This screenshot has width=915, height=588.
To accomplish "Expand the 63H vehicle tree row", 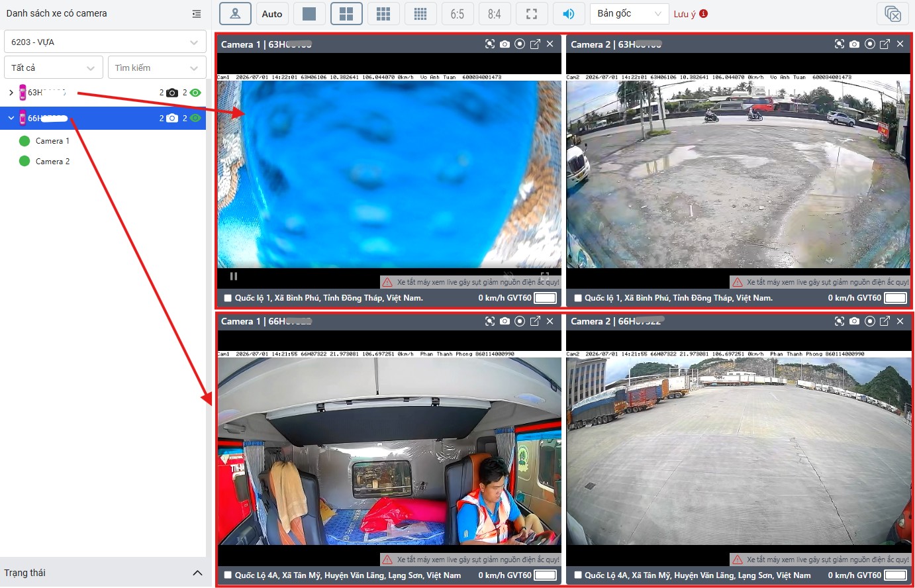I will (x=11, y=93).
